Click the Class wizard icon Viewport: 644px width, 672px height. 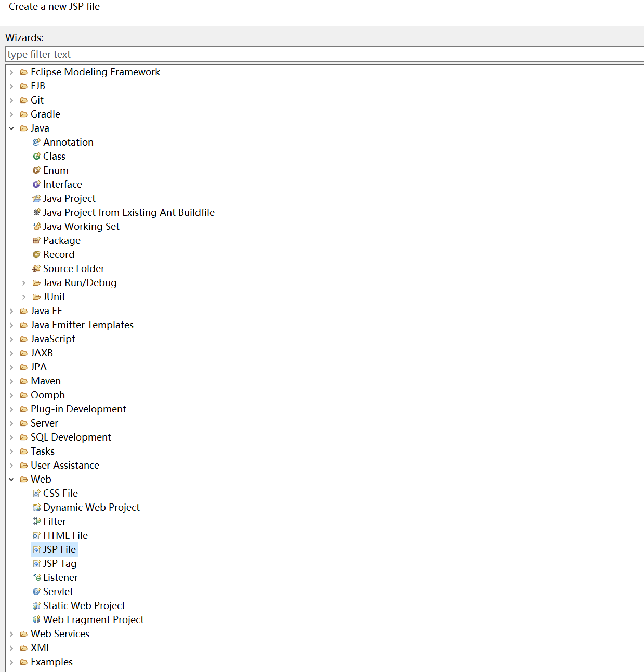coord(36,156)
